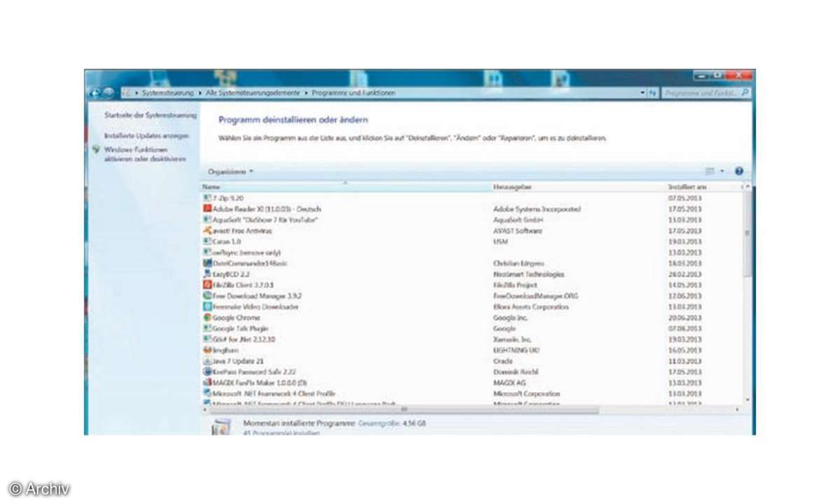Screen dimensions: 840x504
Task: Open the address bar history dropdown arrow
Action: coord(643,92)
